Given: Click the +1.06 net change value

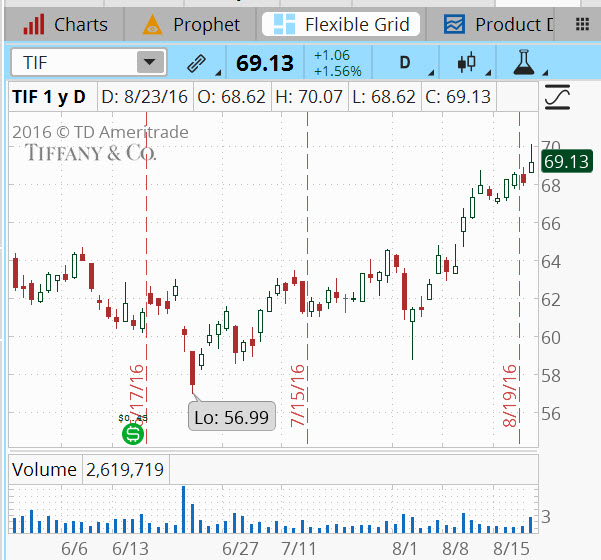Looking at the screenshot, I should click(x=332, y=55).
